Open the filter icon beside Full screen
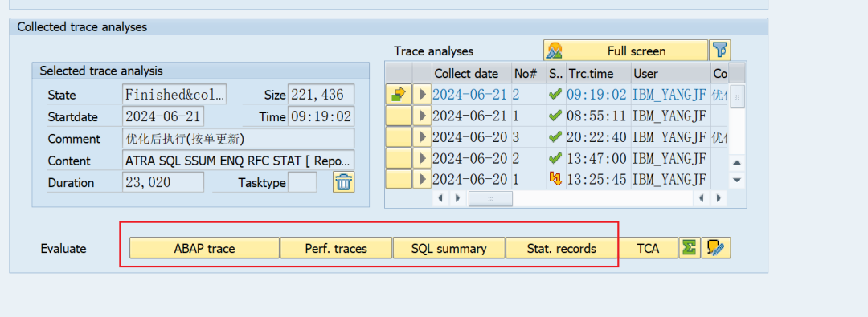 tap(719, 51)
